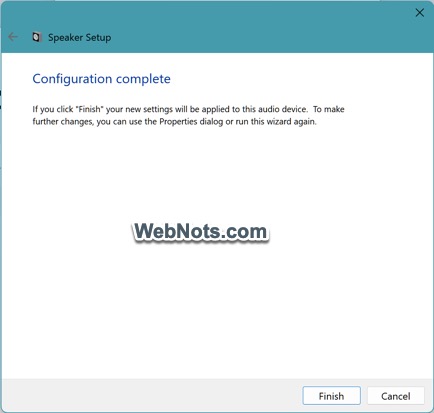This screenshot has width=434, height=413.
Task: Click the Speaker Setup title text
Action: (79, 37)
